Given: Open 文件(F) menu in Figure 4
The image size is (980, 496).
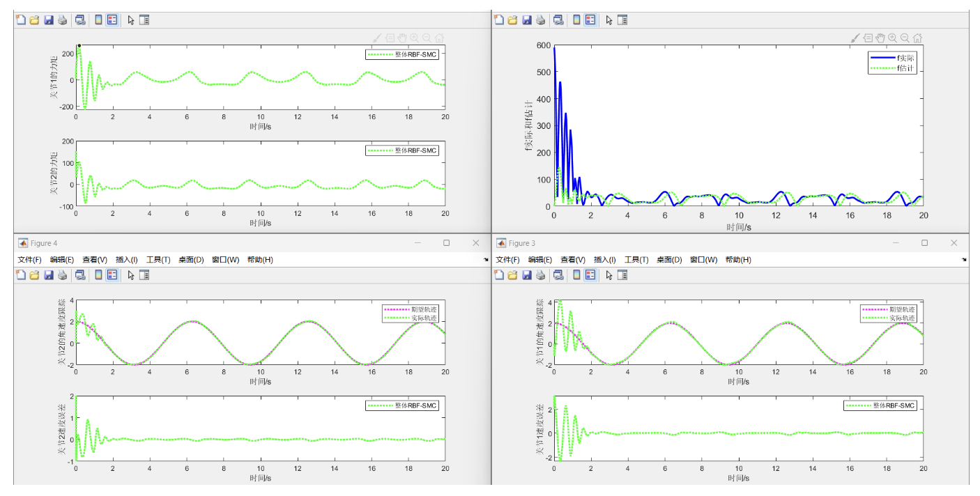Looking at the screenshot, I should click(30, 260).
